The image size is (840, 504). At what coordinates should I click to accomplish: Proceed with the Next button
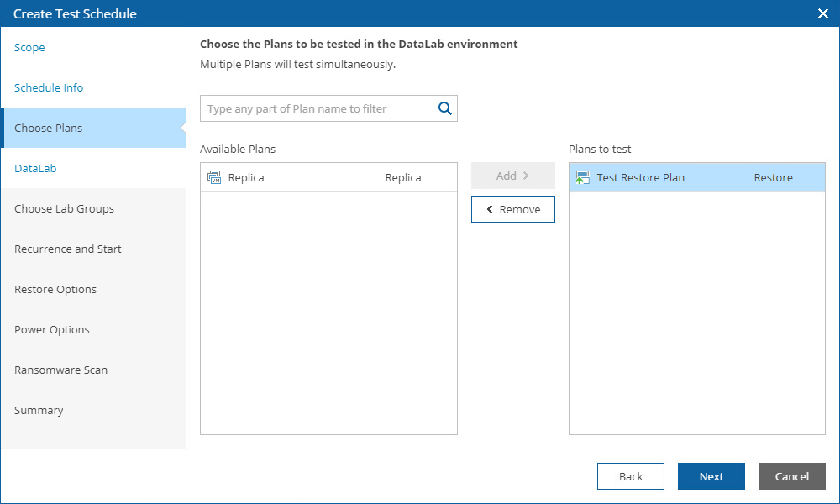pos(711,476)
